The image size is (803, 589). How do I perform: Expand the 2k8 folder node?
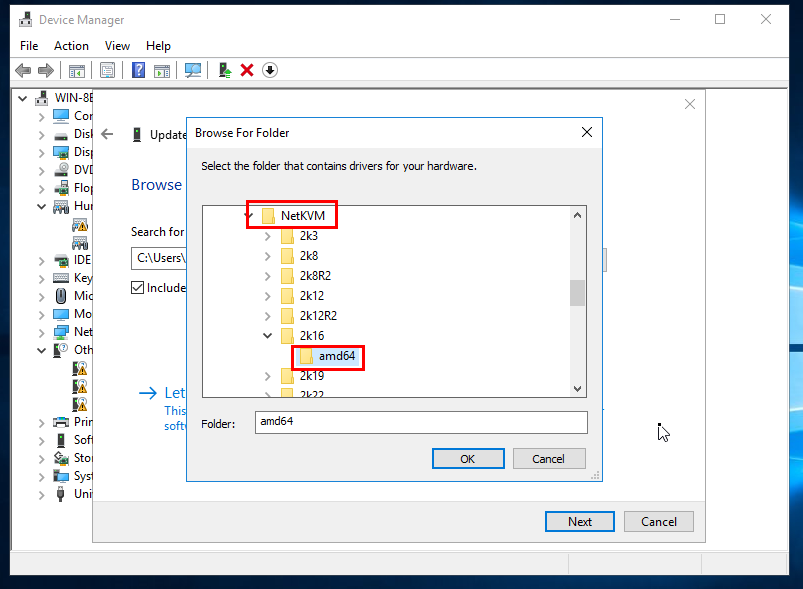pos(267,256)
